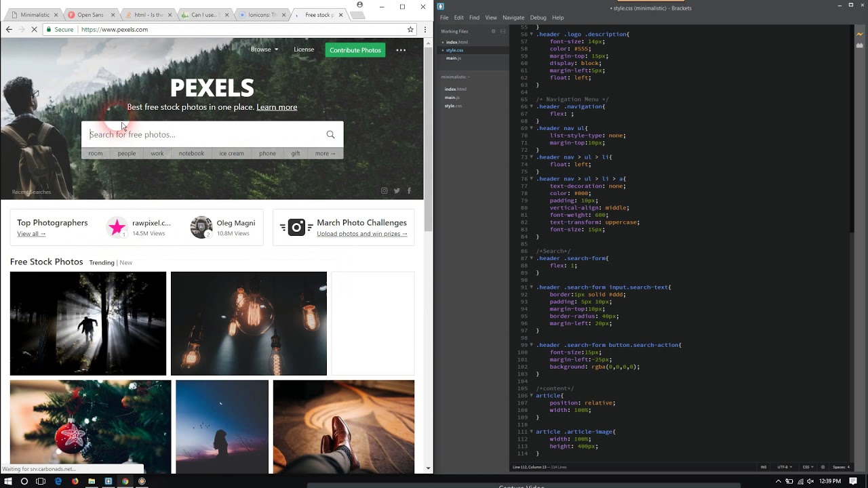Collapse .header .search-form input.search-text rule
The width and height of the screenshot is (868, 488).
click(x=532, y=287)
